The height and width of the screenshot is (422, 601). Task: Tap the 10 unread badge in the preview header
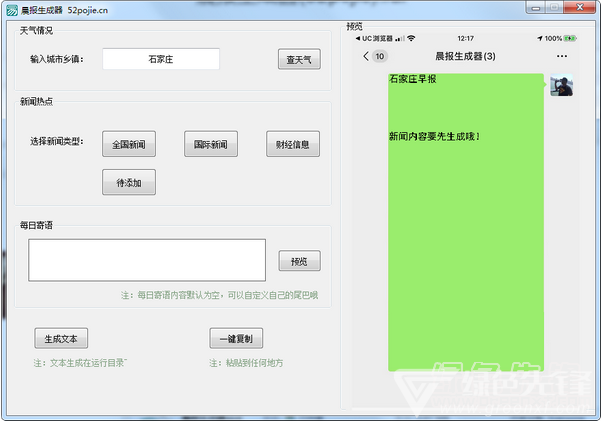(379, 56)
